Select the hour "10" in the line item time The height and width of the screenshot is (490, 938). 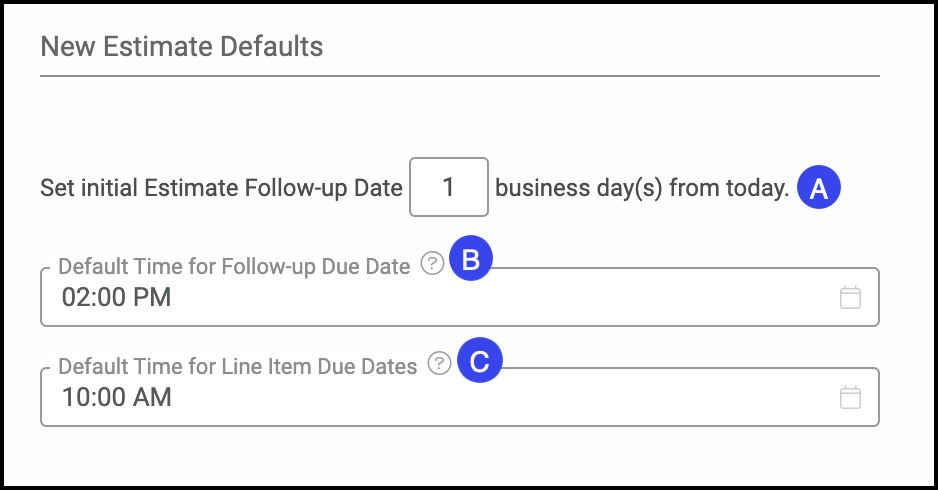pyautogui.click(x=75, y=397)
